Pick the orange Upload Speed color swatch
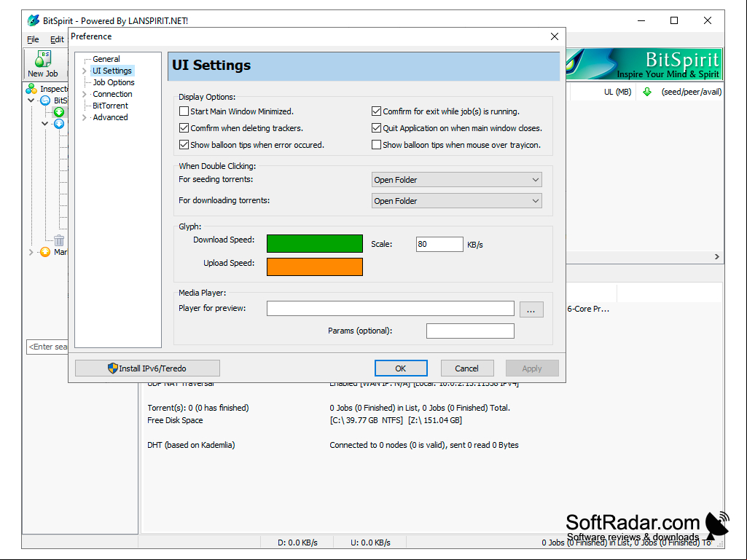 pyautogui.click(x=314, y=267)
